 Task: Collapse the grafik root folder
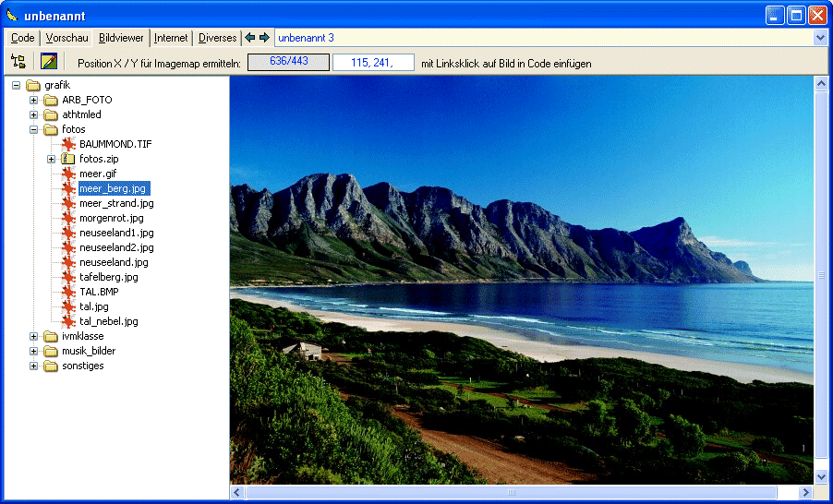17,85
